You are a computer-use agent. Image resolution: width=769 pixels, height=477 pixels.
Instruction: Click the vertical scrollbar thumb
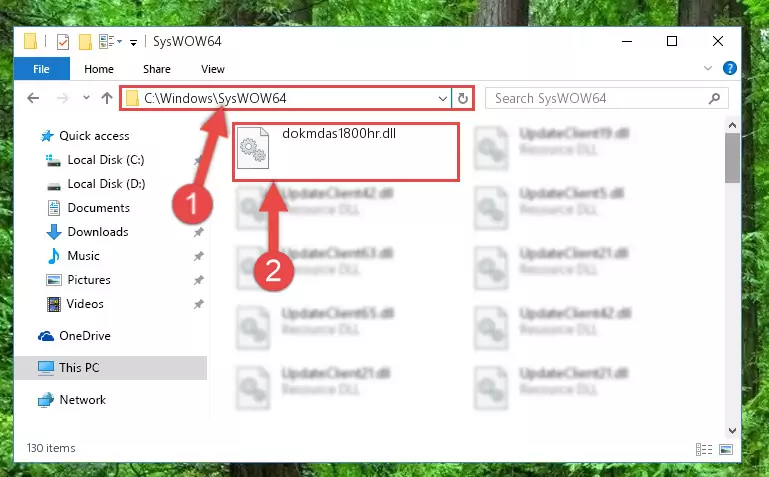coord(732,158)
